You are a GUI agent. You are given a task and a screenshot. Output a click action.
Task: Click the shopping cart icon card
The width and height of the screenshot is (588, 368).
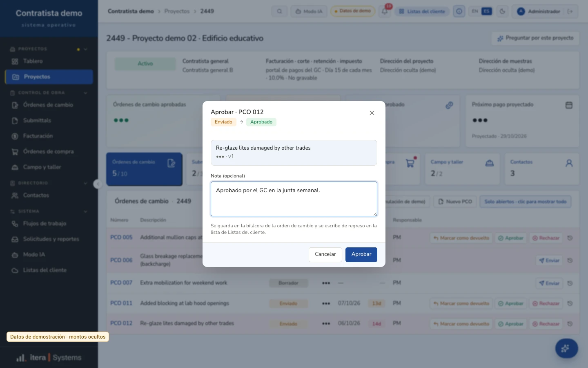(410, 163)
